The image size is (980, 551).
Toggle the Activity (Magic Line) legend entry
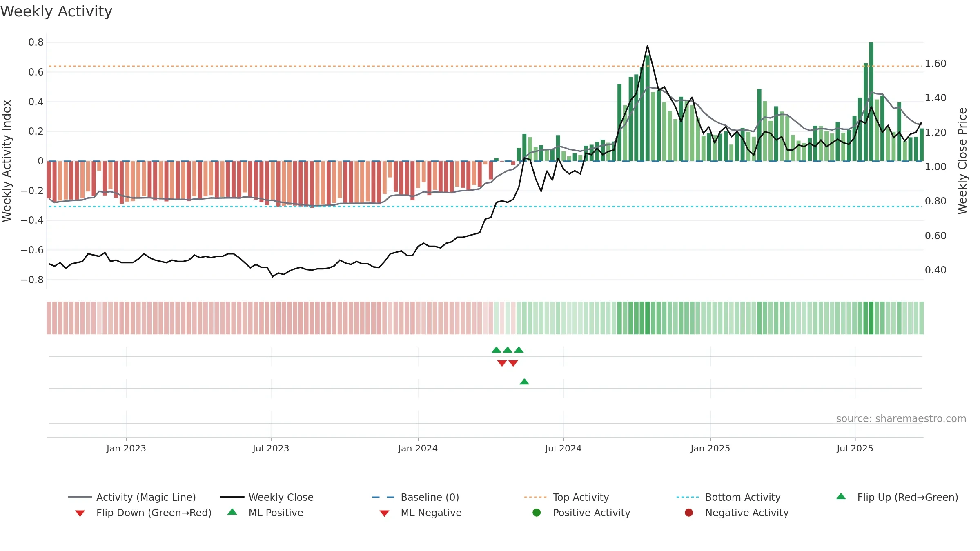pos(132,497)
